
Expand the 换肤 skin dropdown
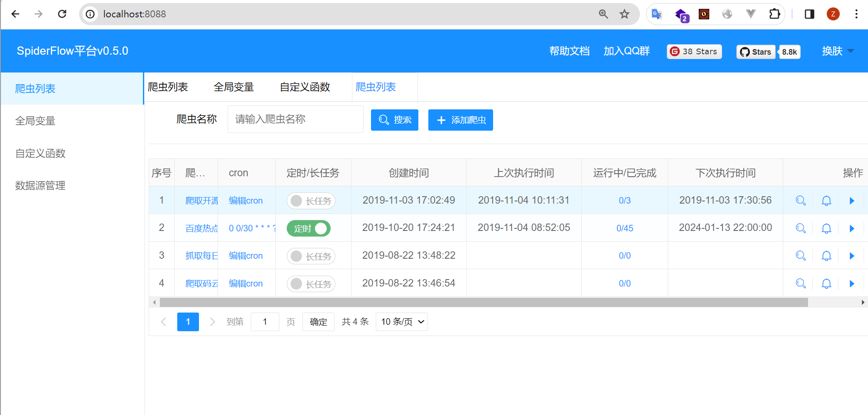[838, 51]
